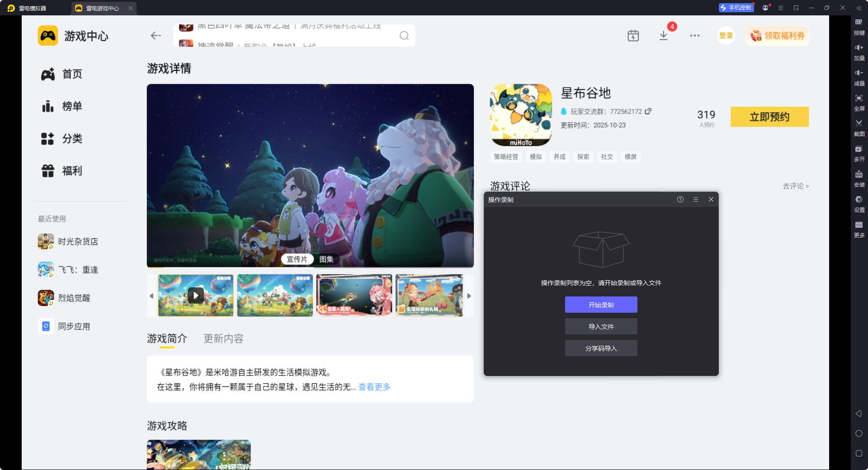The width and height of the screenshot is (868, 470).
Task: Increase volume with the 加量 icon
Action: pos(859,52)
